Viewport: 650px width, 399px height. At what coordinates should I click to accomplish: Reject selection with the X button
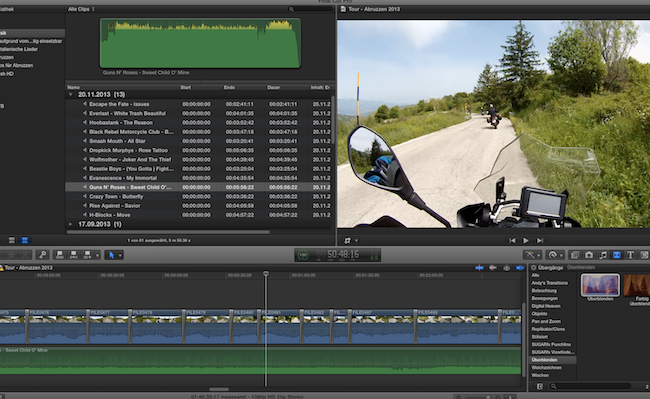coord(25,255)
